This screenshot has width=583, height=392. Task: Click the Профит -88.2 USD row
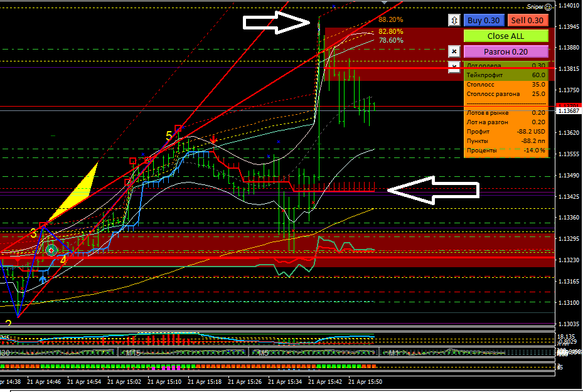(x=506, y=132)
